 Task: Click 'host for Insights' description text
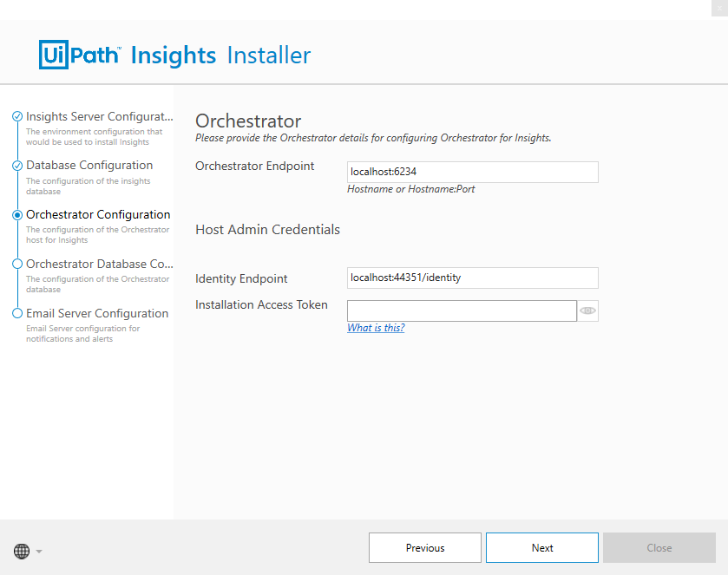56,240
